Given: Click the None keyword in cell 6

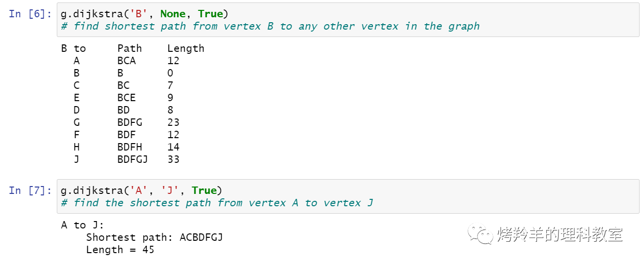Looking at the screenshot, I should (172, 14).
